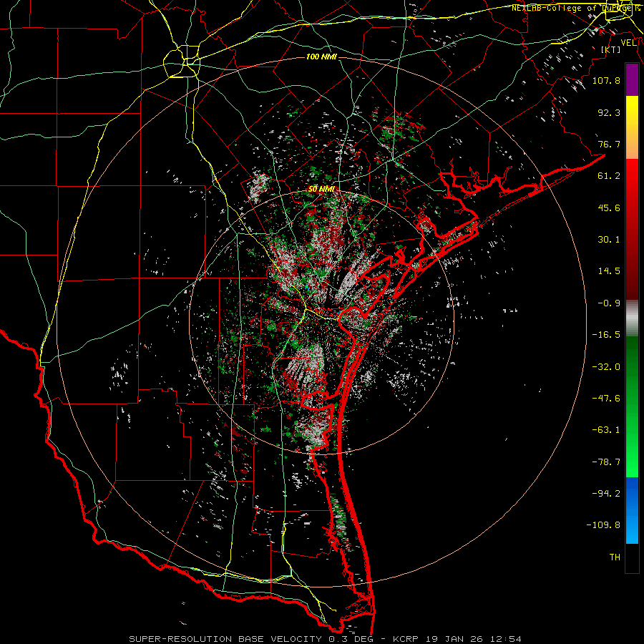Click the "TH" threshold label
The width and height of the screenshot is (644, 644).
tap(615, 557)
